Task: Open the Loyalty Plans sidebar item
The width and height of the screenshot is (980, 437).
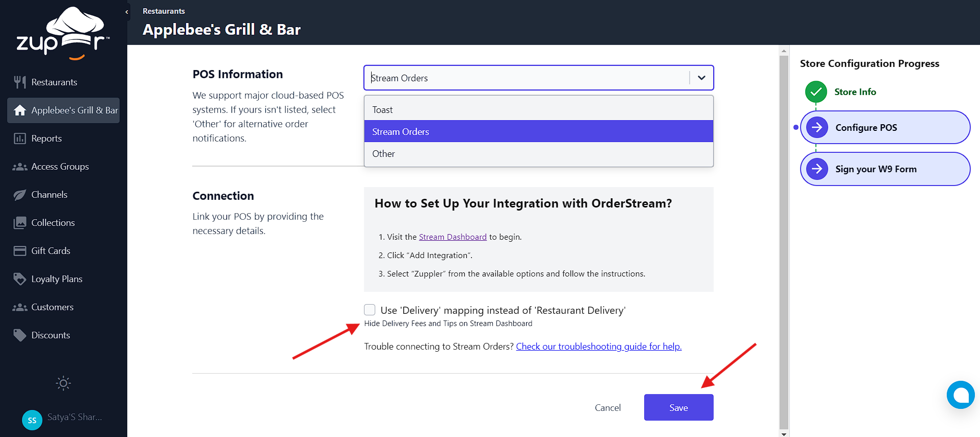Action: point(63,279)
